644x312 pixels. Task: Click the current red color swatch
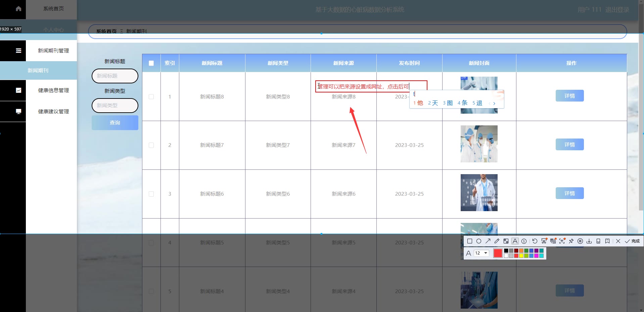(x=498, y=253)
